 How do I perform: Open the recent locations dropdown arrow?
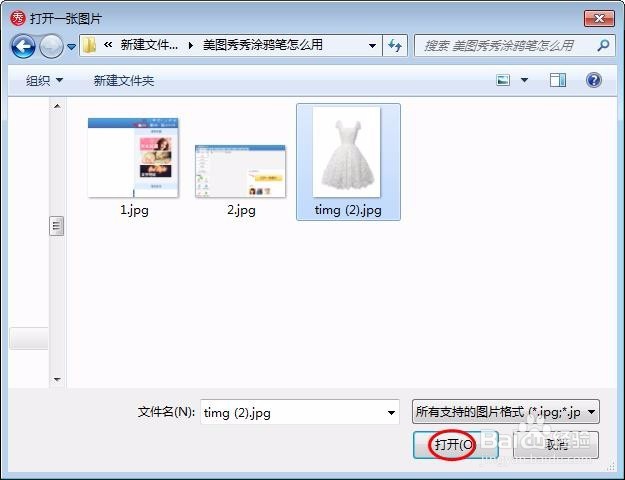pyautogui.click(x=71, y=47)
